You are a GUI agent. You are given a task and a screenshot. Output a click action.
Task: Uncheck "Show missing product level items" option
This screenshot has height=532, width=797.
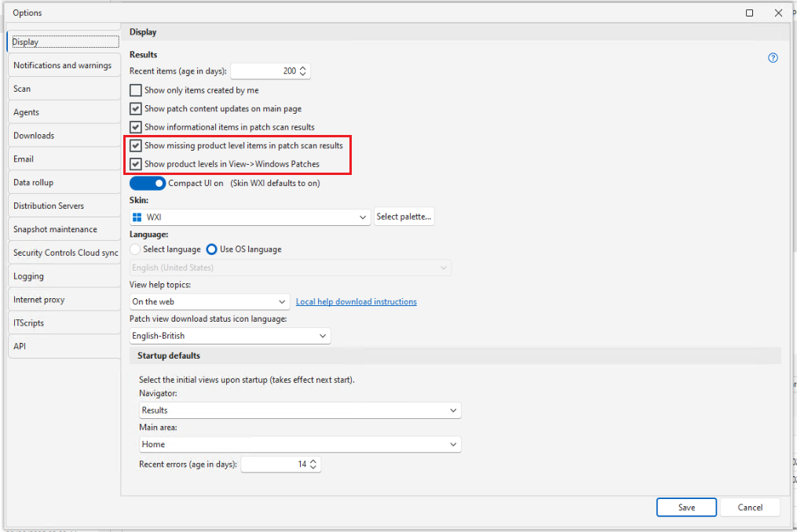click(137, 145)
